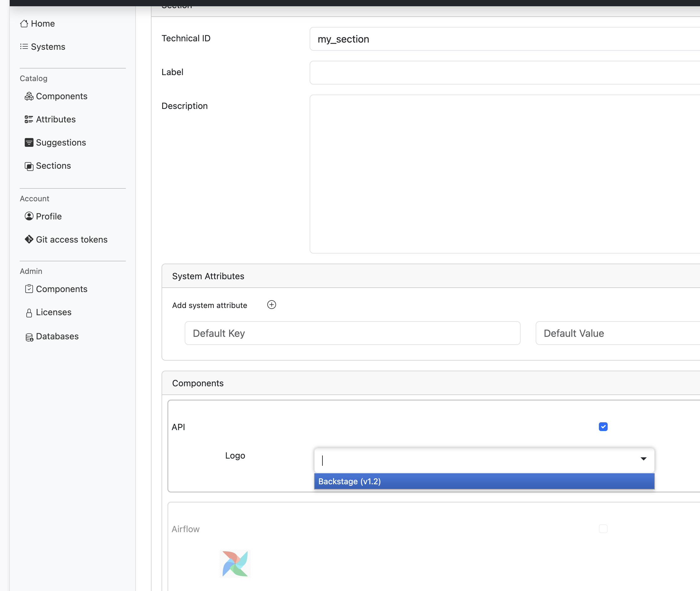Image resolution: width=700 pixels, height=591 pixels.
Task: Click the Home house icon
Action: pos(24,24)
